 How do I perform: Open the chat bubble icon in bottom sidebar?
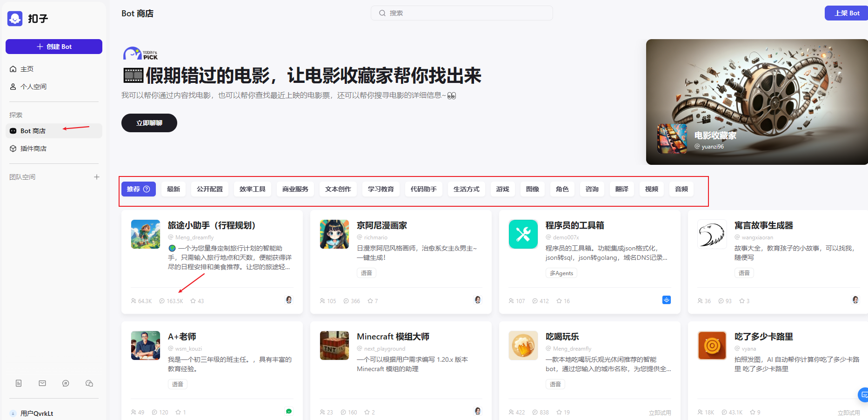89,383
